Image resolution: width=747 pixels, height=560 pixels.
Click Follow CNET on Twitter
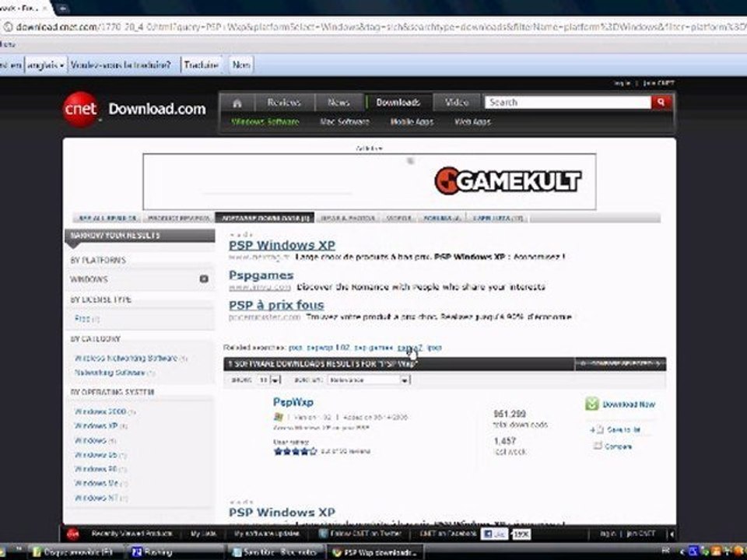[x=360, y=534]
